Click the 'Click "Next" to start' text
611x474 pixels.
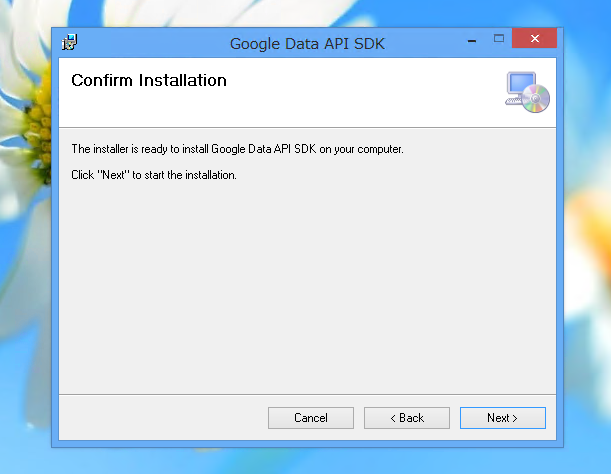click(x=154, y=175)
